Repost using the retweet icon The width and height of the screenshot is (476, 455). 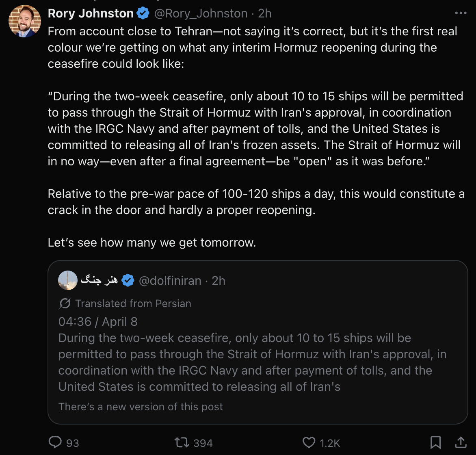182,442
